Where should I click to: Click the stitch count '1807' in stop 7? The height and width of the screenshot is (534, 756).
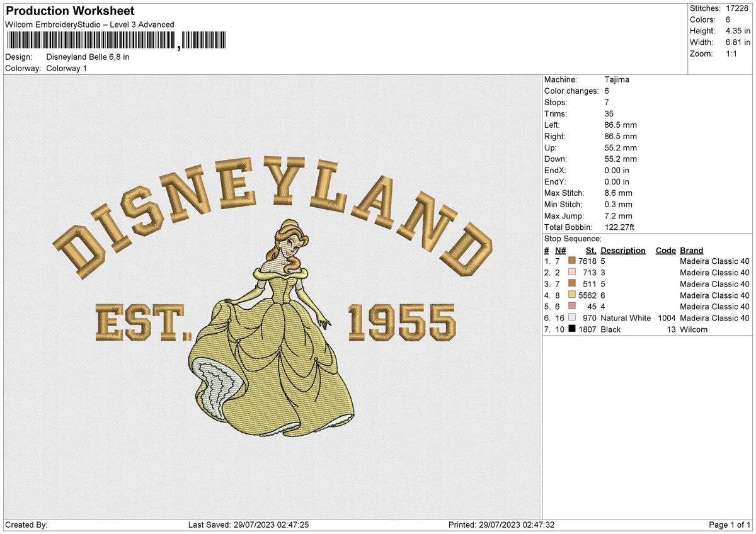point(587,329)
